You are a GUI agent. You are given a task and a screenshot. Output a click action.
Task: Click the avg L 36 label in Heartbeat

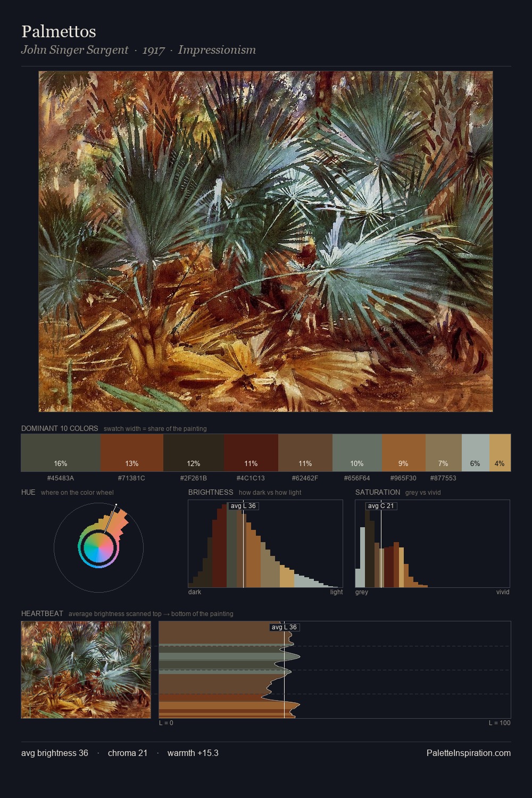285,627
